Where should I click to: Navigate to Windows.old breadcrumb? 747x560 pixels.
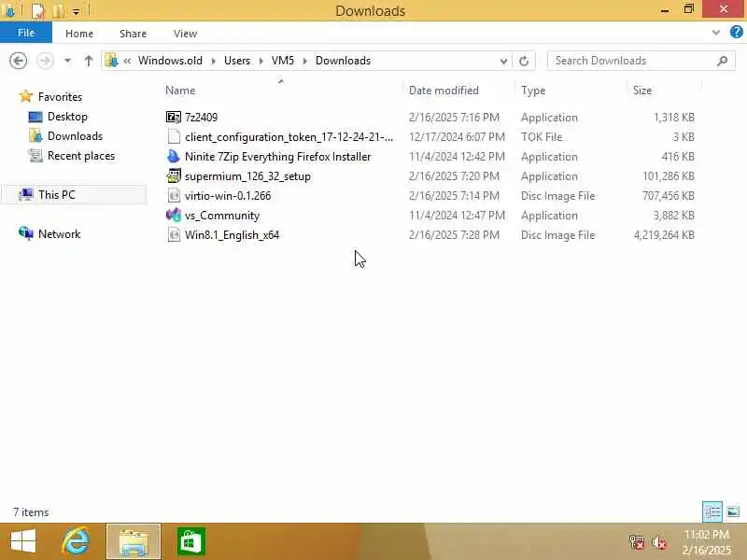[170, 61]
